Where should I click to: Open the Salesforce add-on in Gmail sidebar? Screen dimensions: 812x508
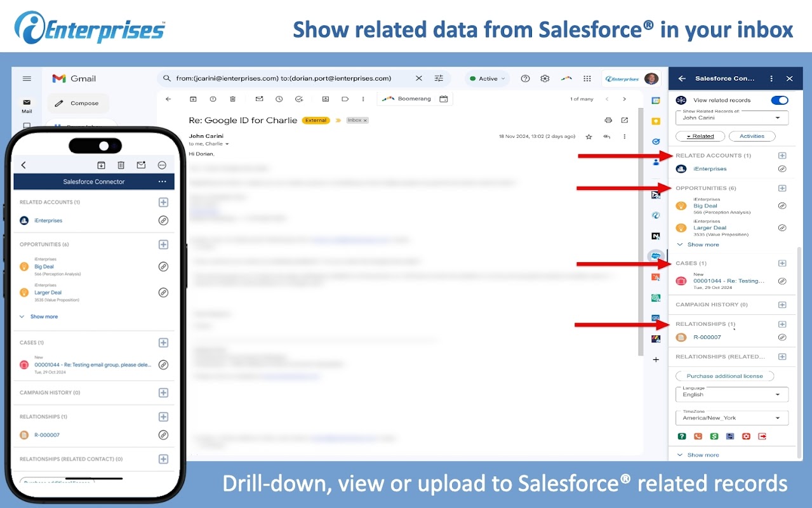656,257
